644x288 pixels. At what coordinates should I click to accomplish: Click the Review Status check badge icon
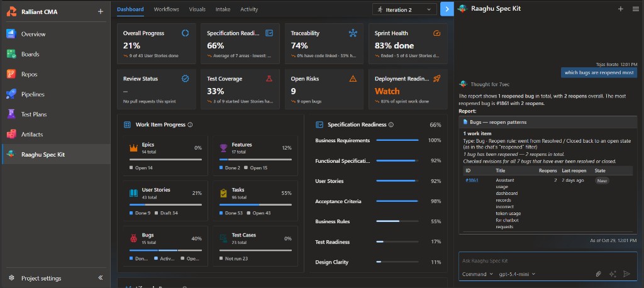point(186,79)
